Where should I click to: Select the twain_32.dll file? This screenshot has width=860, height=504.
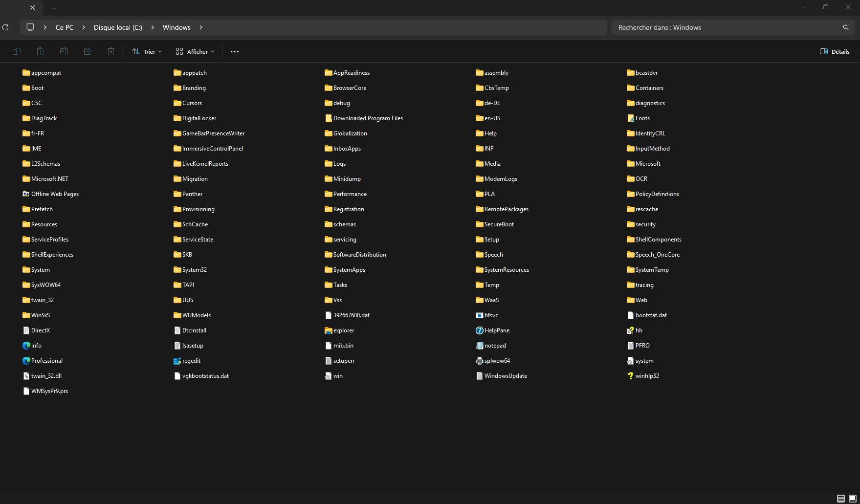coord(42,376)
